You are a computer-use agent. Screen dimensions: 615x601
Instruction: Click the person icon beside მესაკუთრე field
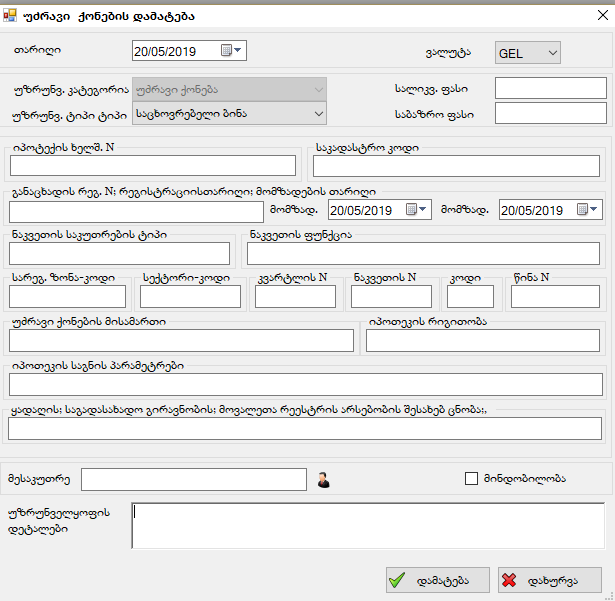(x=323, y=480)
